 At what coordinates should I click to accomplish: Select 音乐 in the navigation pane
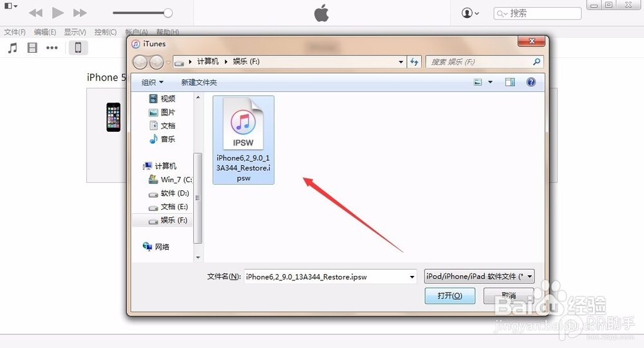[163, 139]
